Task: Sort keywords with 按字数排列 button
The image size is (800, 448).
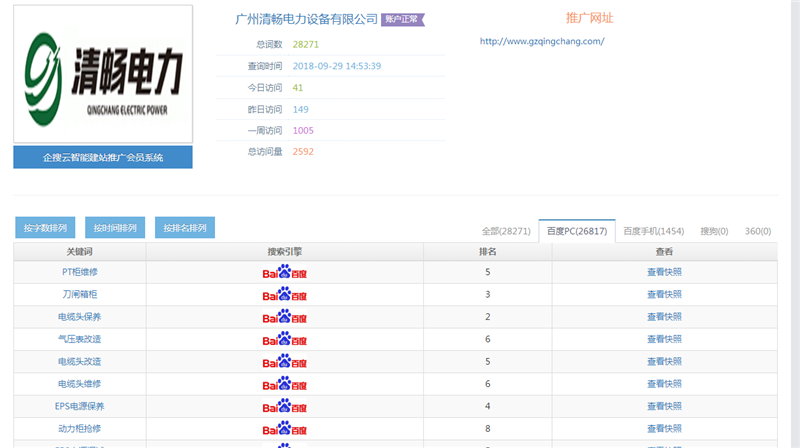Action: 45,228
